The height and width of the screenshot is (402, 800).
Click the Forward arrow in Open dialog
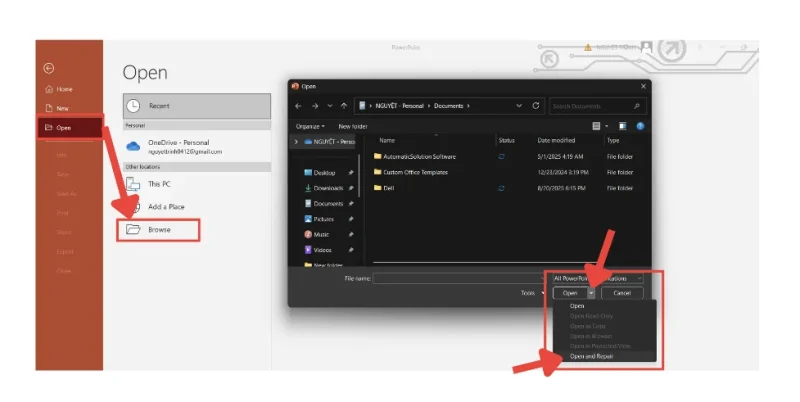pos(315,106)
